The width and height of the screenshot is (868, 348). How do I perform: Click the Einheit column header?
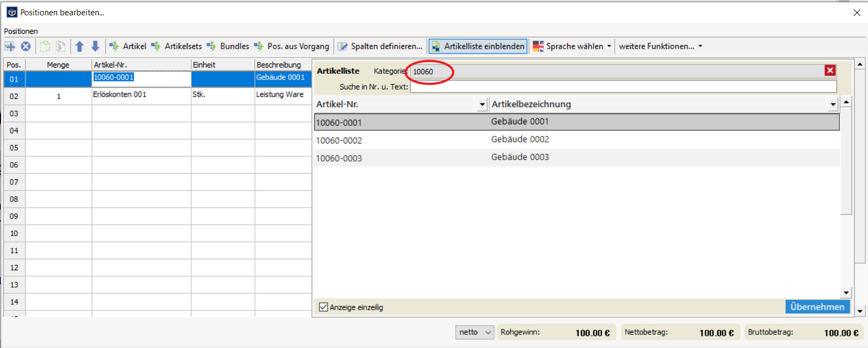coord(223,65)
